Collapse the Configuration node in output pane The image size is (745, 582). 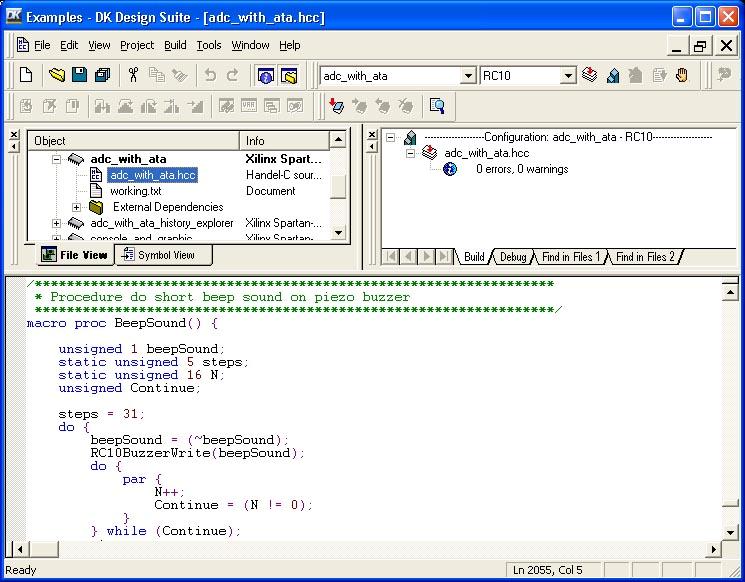391,138
